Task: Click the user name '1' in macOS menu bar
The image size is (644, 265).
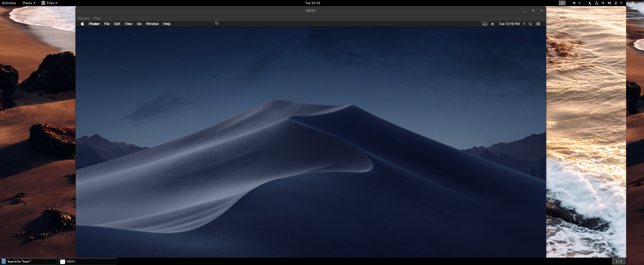Action: coord(524,24)
